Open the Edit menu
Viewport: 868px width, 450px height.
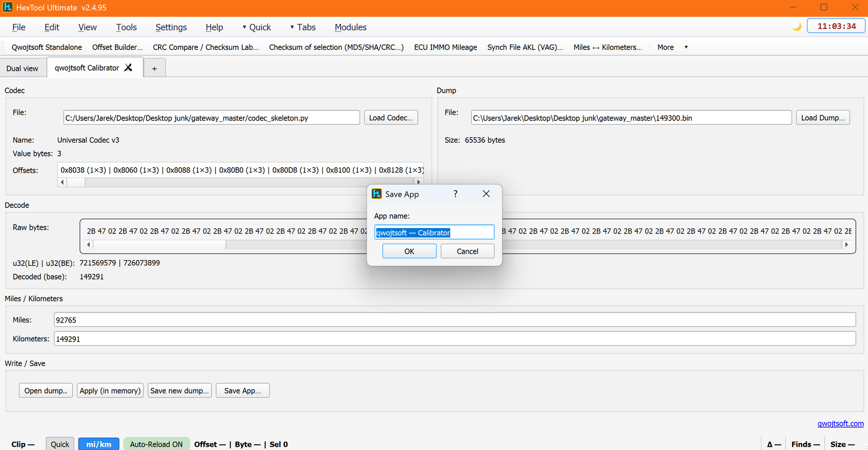pyautogui.click(x=52, y=27)
